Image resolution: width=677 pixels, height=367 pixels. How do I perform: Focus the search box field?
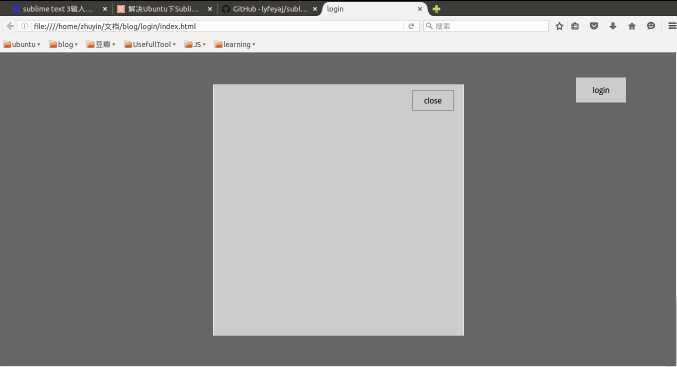click(x=486, y=26)
